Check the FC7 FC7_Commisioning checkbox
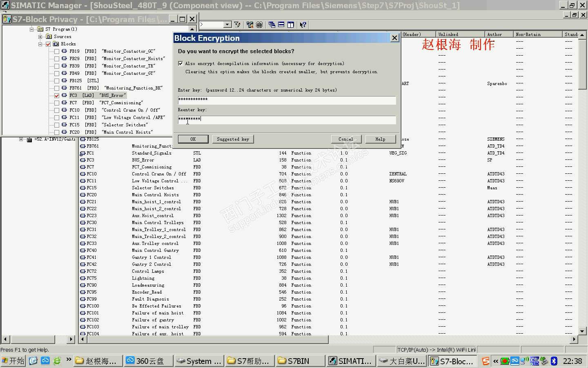Screen dimensions: 588x368 tap(57, 103)
